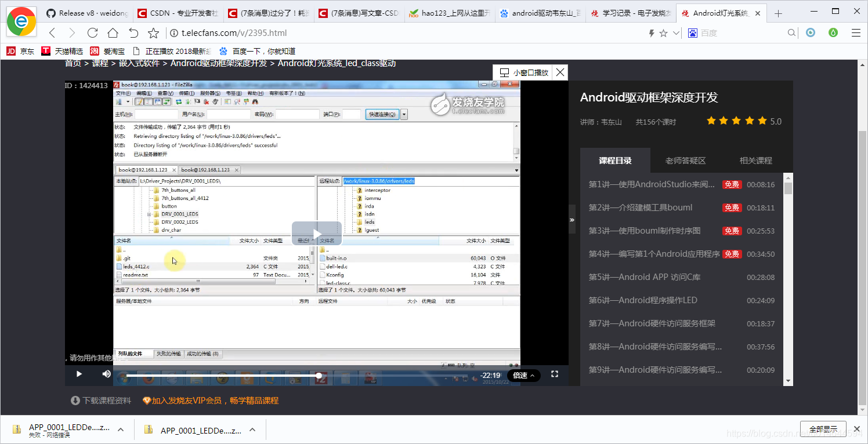
Task: Expand options chevron for the second download
Action: click(252, 430)
